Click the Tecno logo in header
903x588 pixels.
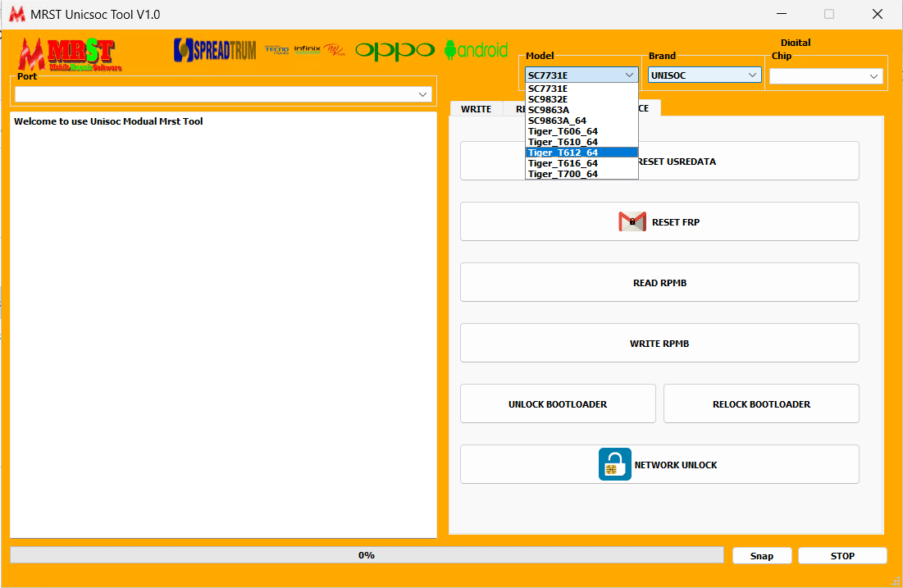[277, 50]
